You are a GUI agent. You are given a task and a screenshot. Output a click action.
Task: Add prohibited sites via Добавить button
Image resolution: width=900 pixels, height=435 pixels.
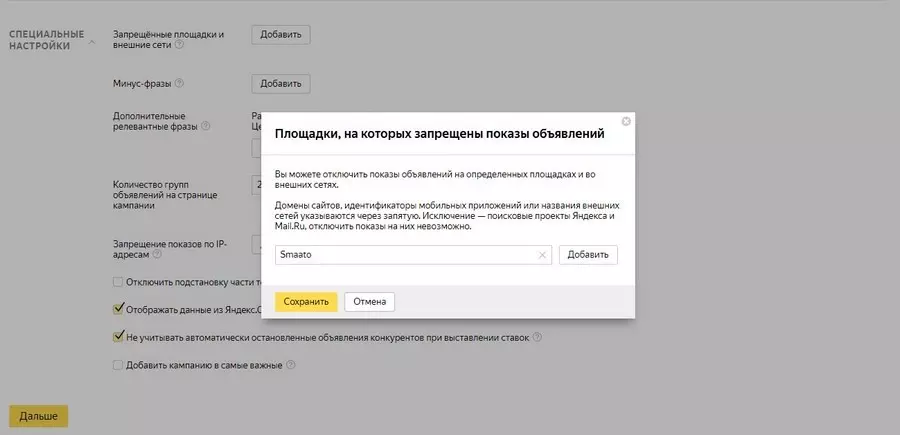point(281,34)
